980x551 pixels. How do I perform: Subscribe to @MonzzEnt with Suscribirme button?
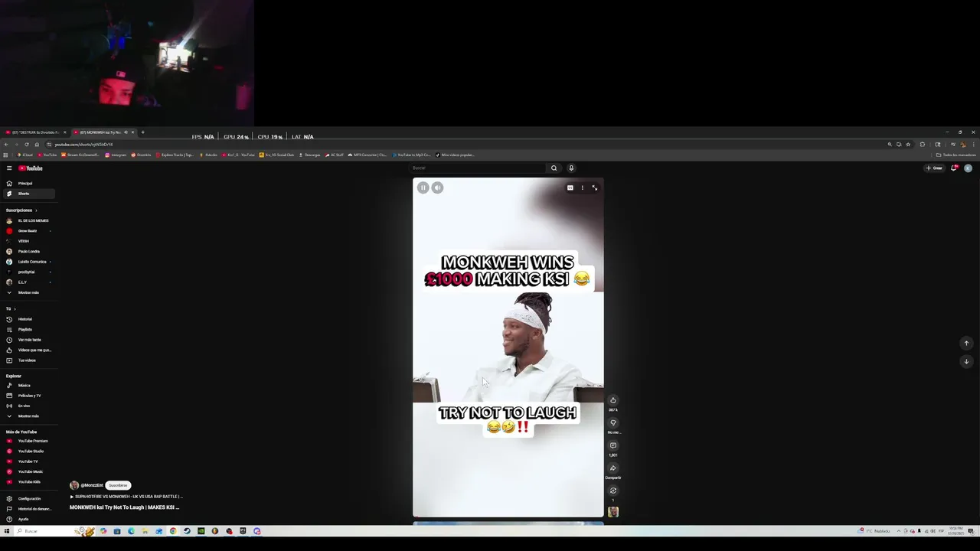[x=118, y=485]
